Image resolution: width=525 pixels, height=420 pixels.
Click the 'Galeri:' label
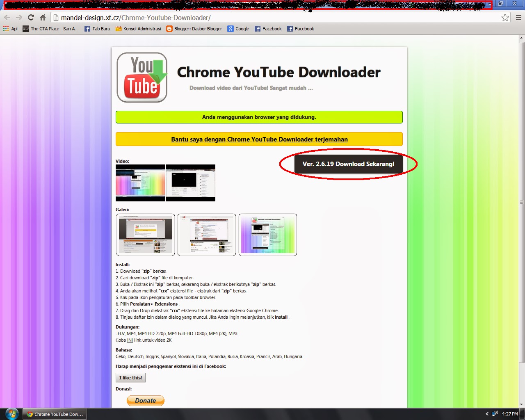123,210
